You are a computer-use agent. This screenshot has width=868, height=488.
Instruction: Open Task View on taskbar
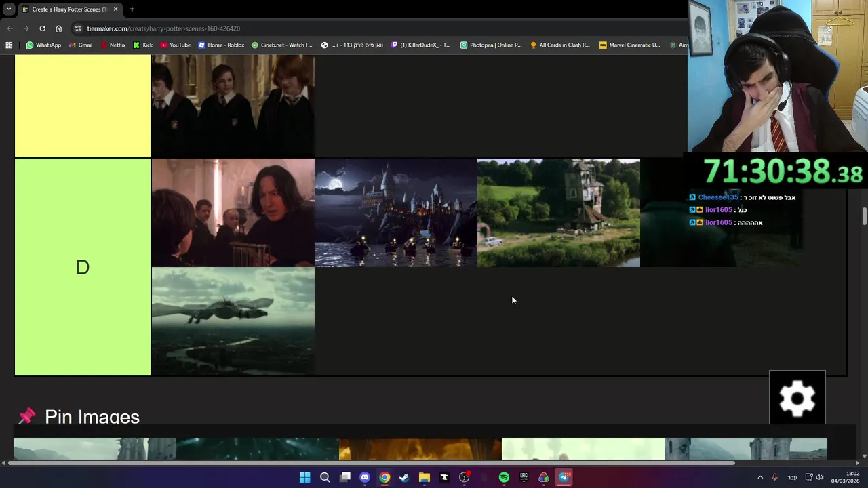pos(345,477)
